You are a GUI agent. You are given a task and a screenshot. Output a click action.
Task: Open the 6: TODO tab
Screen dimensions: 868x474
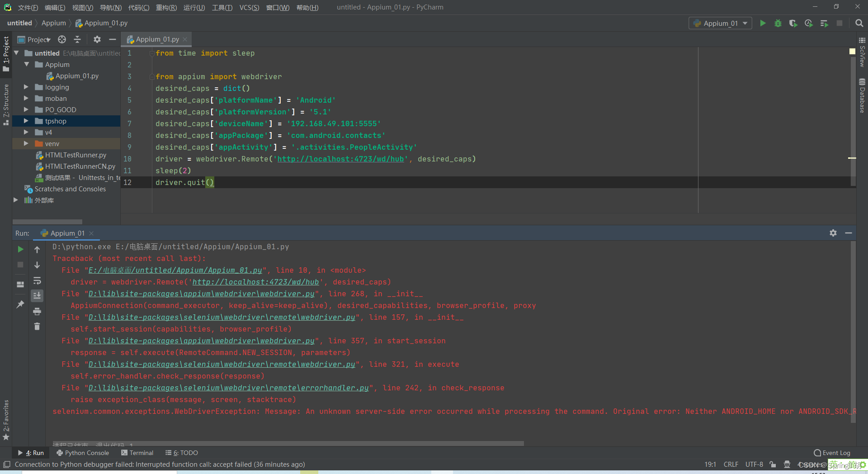coord(182,453)
